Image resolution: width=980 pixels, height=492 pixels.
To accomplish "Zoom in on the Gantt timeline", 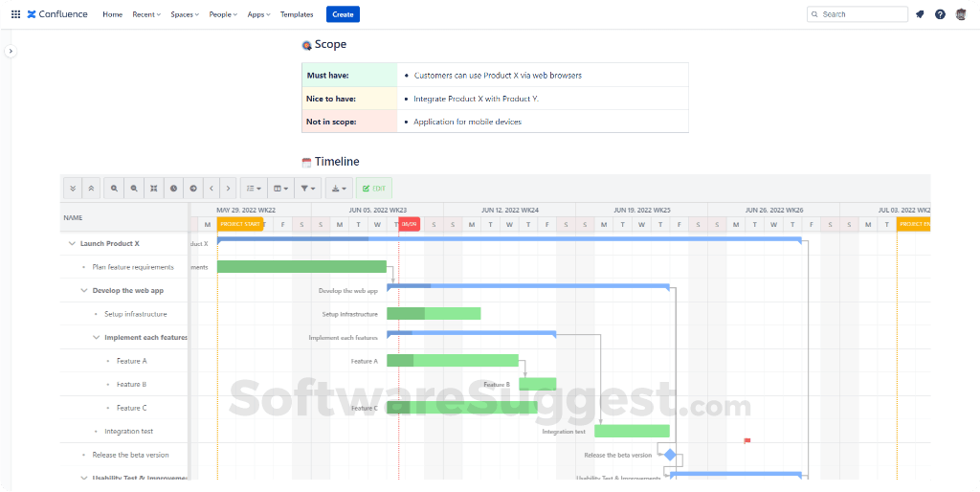I will point(115,189).
